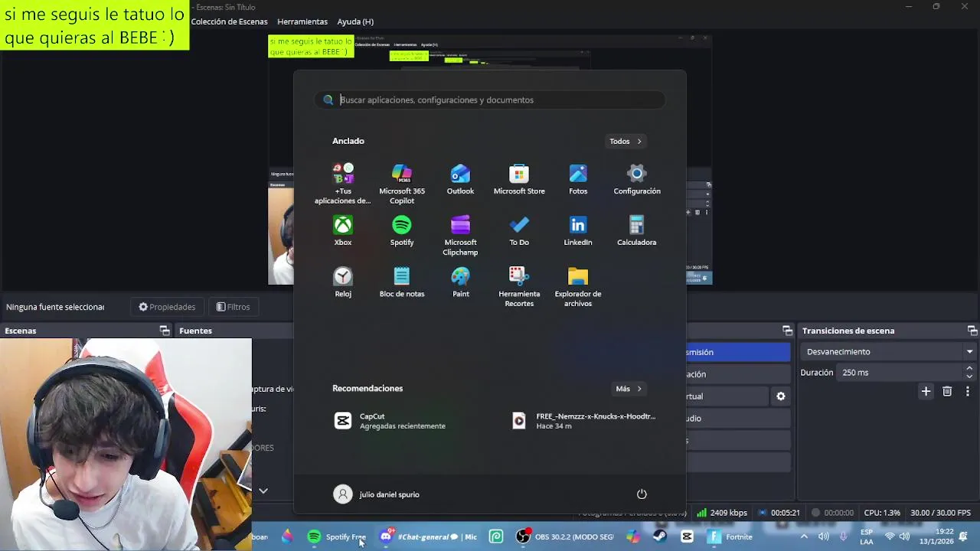
Task: Open virtual camera settings gear
Action: pos(781,396)
